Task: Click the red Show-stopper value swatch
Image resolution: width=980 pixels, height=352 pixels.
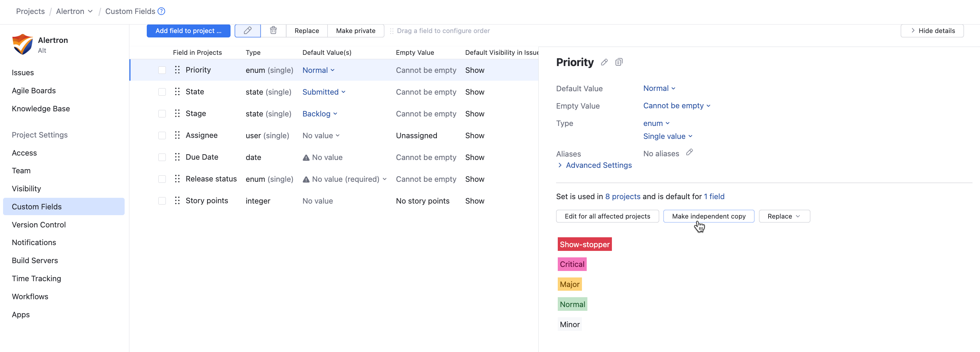Action: 584,244
